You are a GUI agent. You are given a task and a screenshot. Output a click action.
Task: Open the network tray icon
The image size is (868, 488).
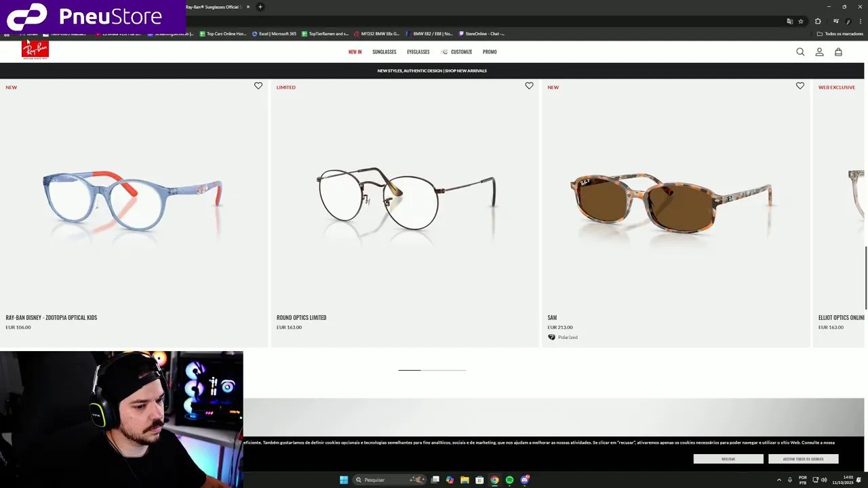816,480
